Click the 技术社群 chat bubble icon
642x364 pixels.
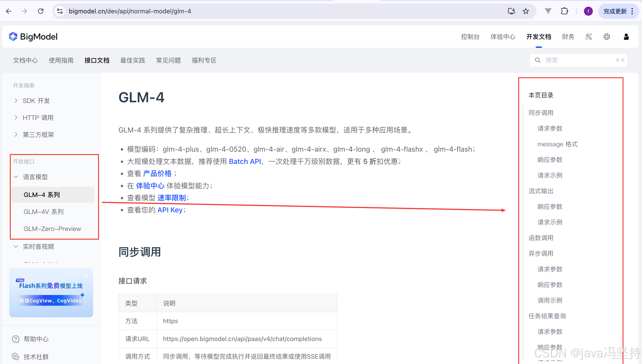click(16, 357)
